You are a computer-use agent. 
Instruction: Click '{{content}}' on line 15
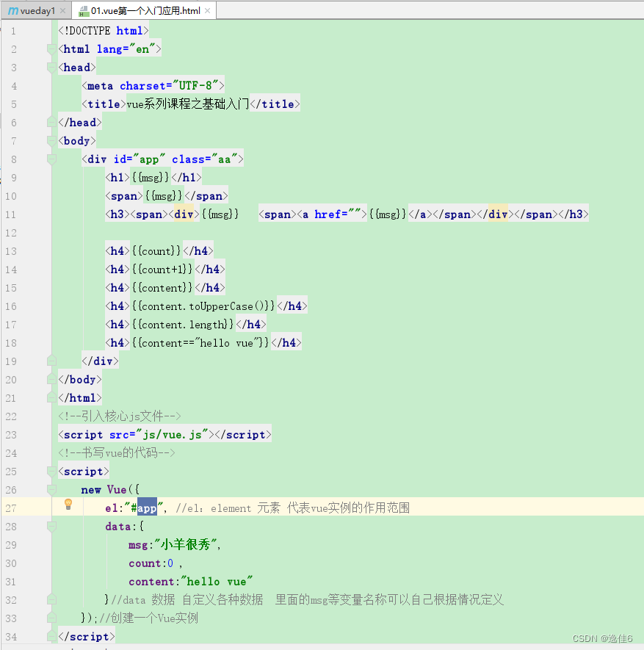pos(162,288)
